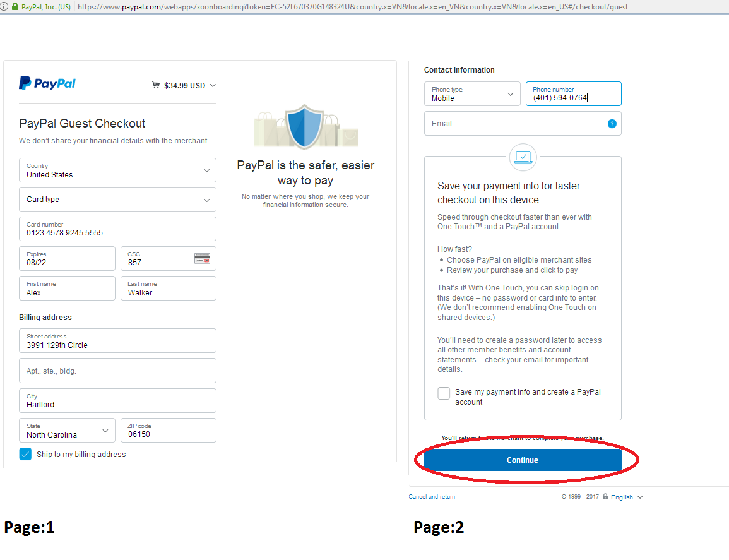The height and width of the screenshot is (560, 729).
Task: Click the Apt., ste., bldg. field
Action: (x=117, y=371)
